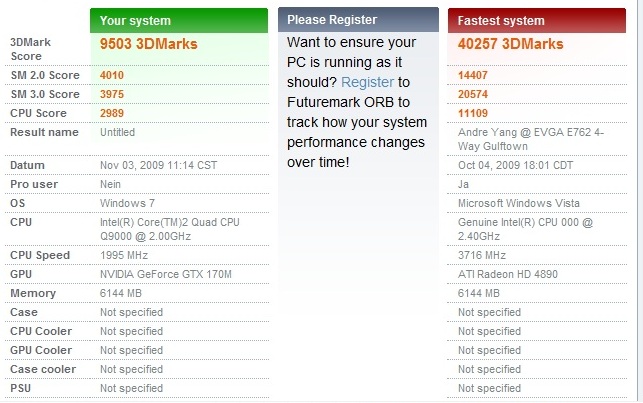The height and width of the screenshot is (403, 643).
Task: Click the 'Please Register' panel header
Action: pos(358,20)
